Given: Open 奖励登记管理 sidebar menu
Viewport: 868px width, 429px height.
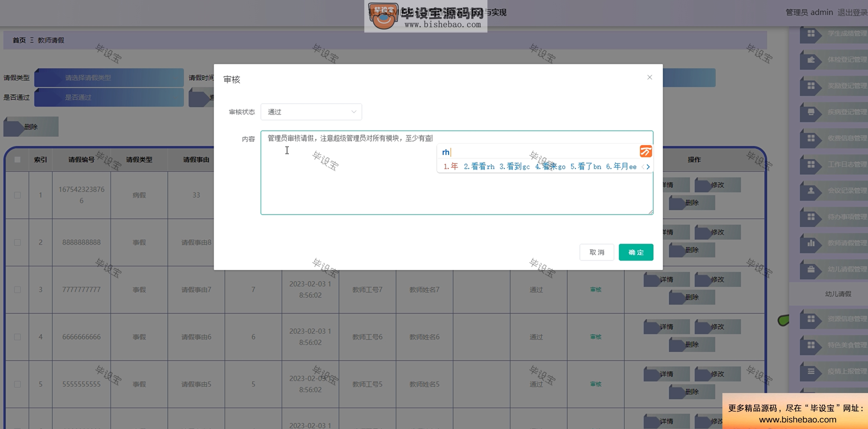Looking at the screenshot, I should pyautogui.click(x=834, y=86).
